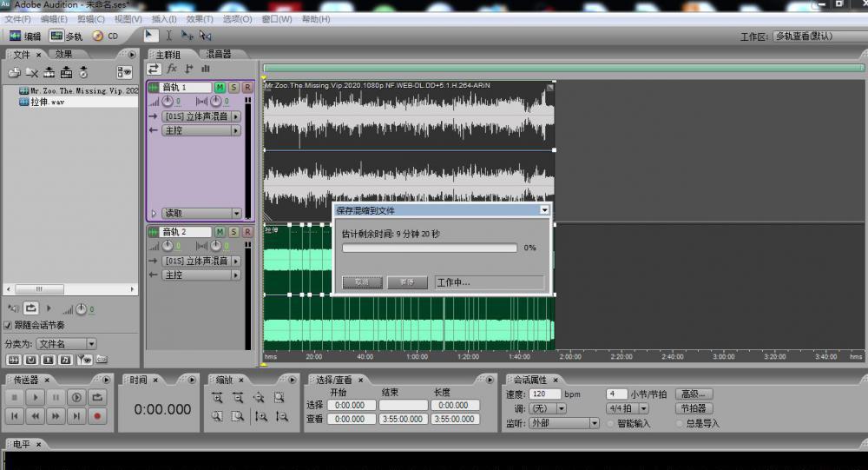Click Zoom In Horizontally icon
Image resolution: width=868 pixels, height=470 pixels.
217,398
